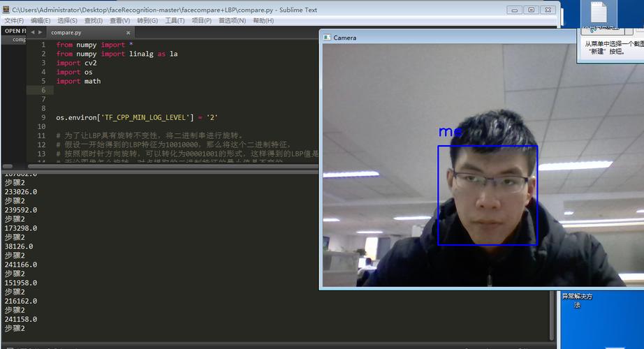
Task: Click the Snipping Tool hint text
Action: [x=613, y=47]
